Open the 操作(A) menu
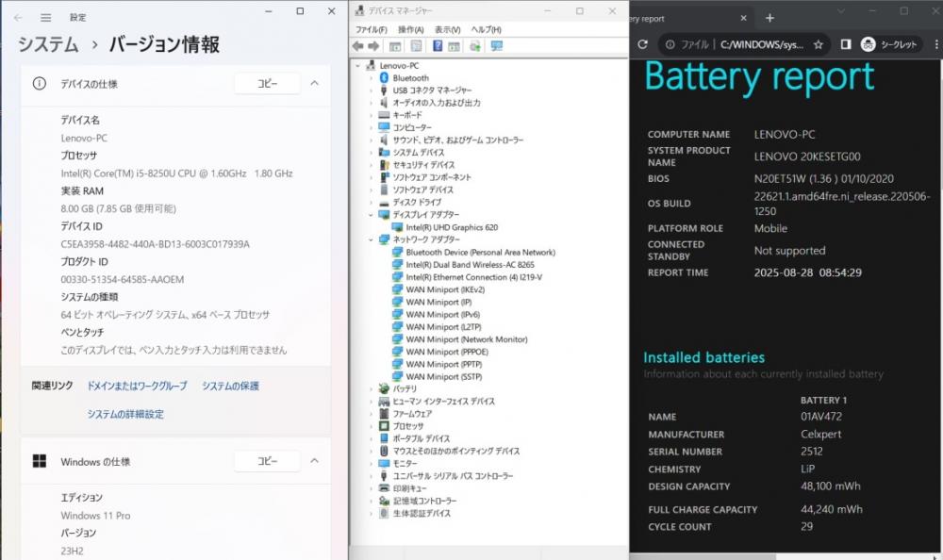This screenshot has width=943, height=560. pos(411,29)
